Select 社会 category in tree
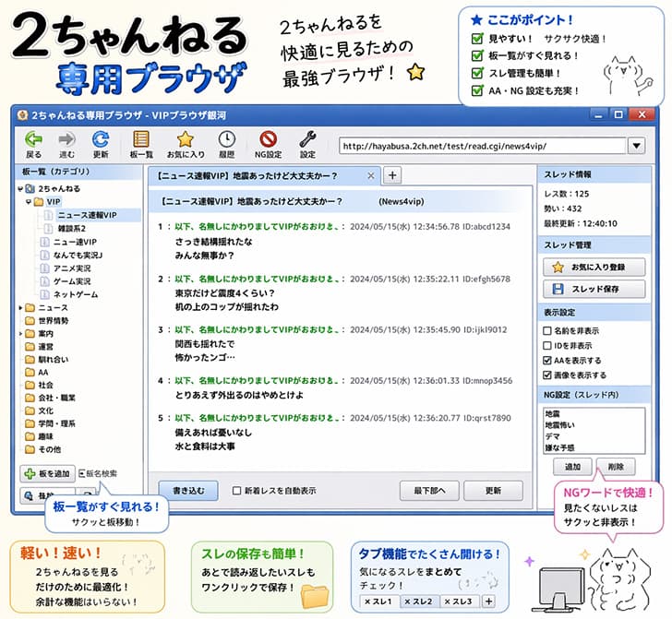Viewport: 672px width, 619px height. tap(46, 385)
